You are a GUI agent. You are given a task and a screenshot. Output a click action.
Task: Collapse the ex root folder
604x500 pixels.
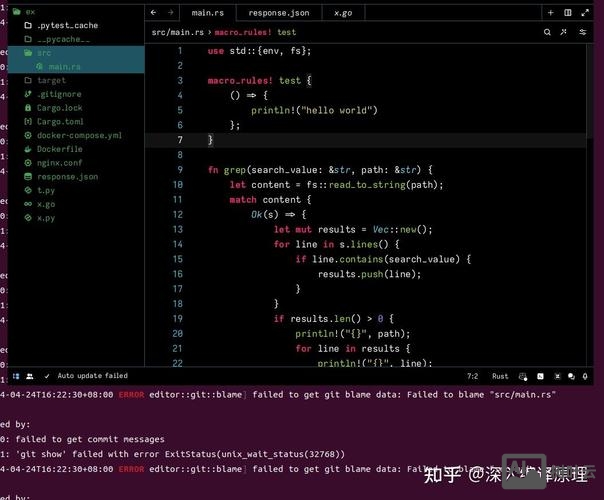(16, 12)
